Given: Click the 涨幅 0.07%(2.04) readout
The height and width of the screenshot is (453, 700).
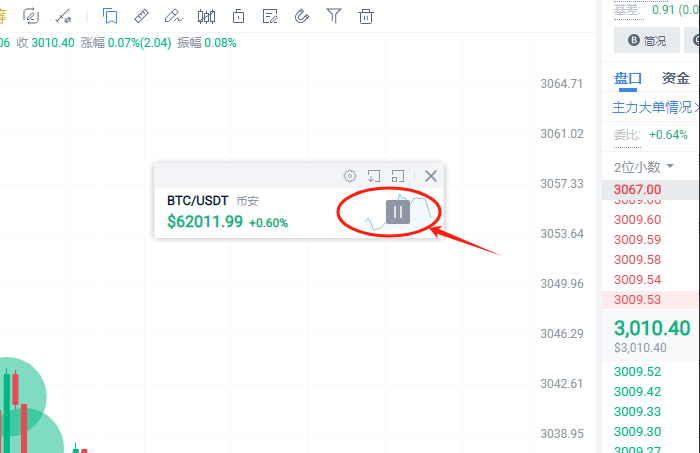Looking at the screenshot, I should click(x=126, y=43).
